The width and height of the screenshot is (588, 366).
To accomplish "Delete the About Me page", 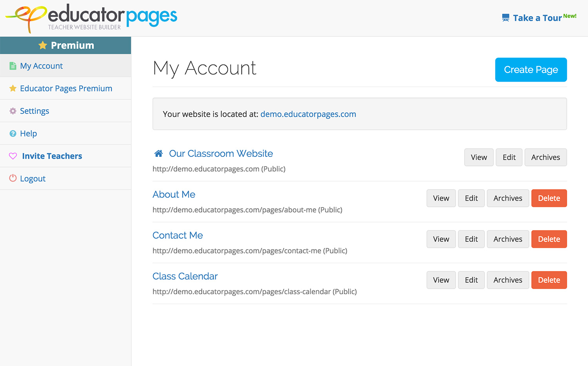I will coord(549,198).
